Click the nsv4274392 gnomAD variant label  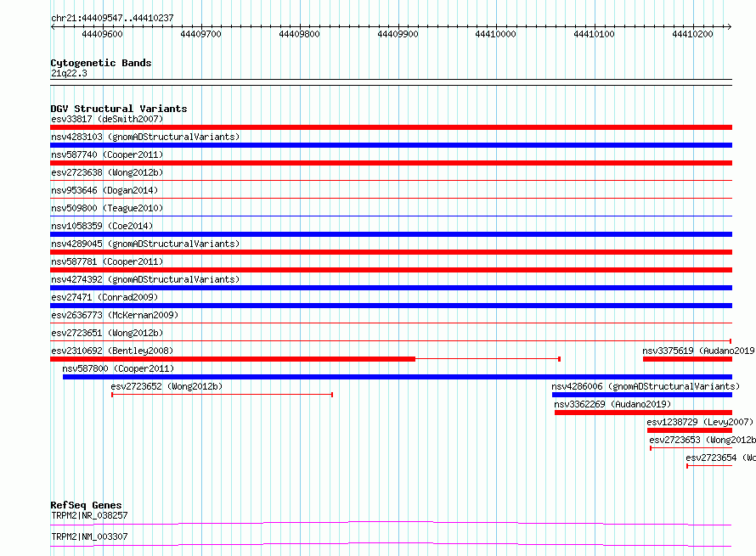tap(145, 279)
